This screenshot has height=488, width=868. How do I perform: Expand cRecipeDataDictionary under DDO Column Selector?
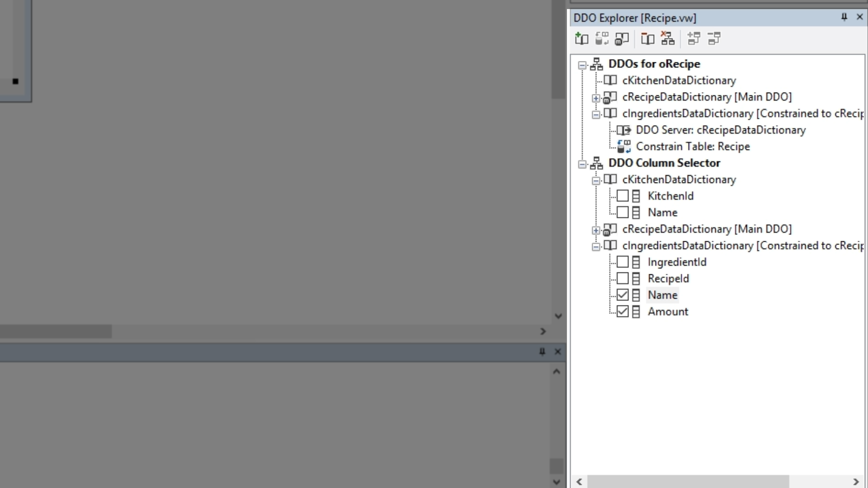596,230
